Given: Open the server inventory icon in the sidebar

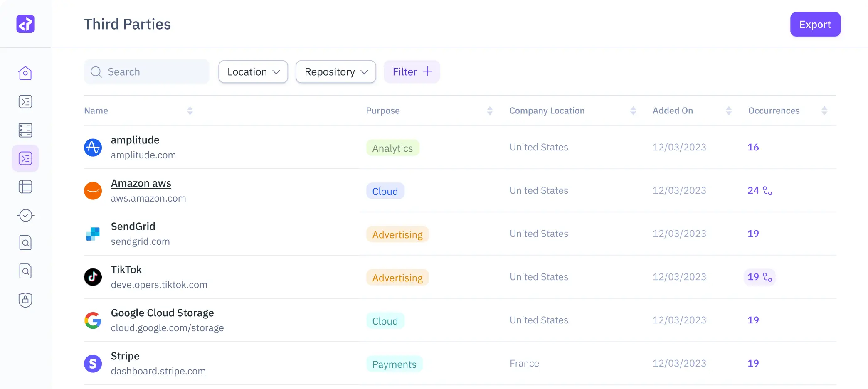Looking at the screenshot, I should (x=25, y=130).
